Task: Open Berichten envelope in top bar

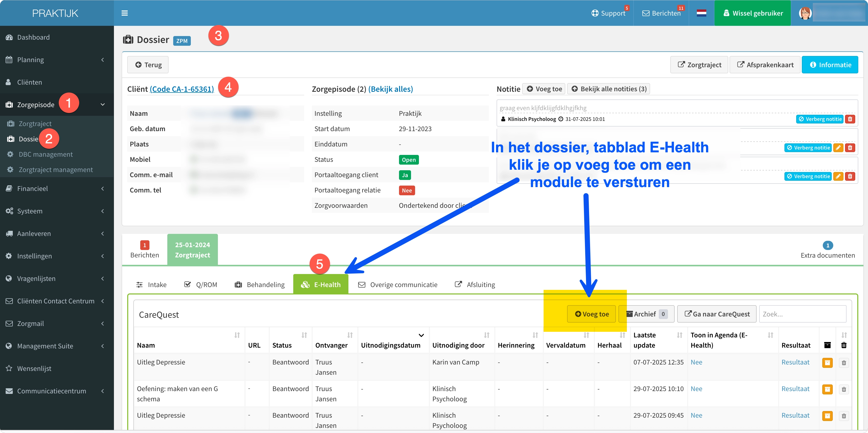Action: pos(661,13)
